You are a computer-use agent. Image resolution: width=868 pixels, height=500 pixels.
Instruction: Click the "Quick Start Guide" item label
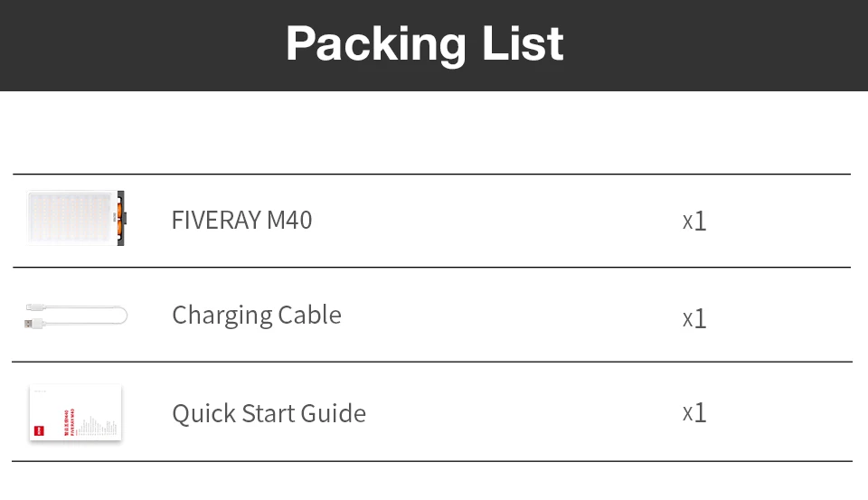(269, 413)
